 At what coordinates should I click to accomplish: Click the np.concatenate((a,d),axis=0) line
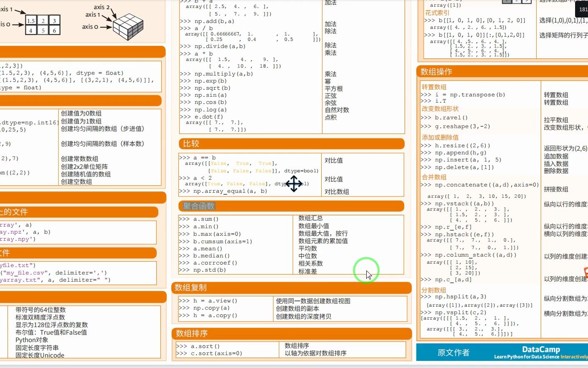(480, 185)
